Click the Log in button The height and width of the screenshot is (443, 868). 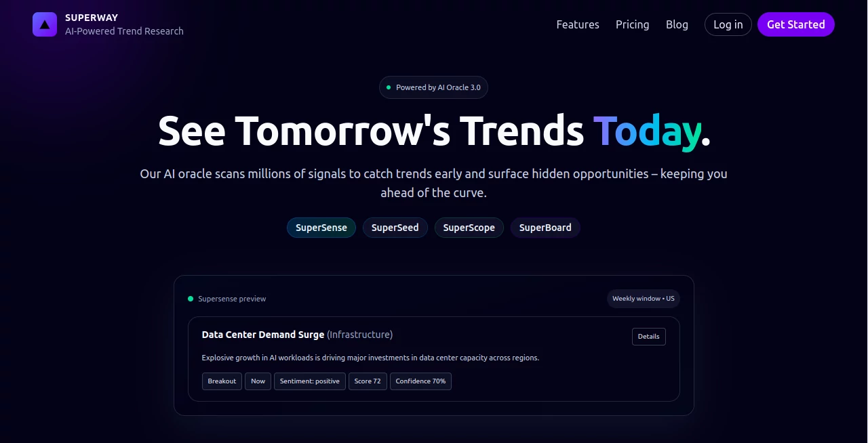point(728,24)
